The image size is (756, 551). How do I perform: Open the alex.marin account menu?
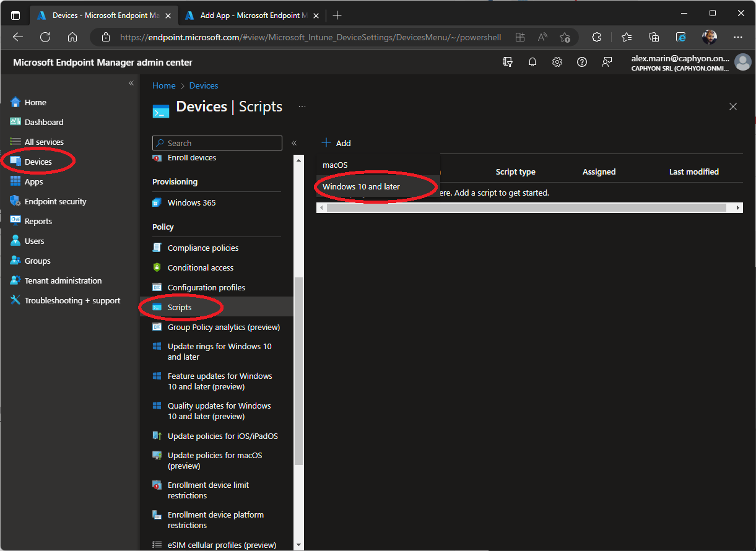coord(690,62)
